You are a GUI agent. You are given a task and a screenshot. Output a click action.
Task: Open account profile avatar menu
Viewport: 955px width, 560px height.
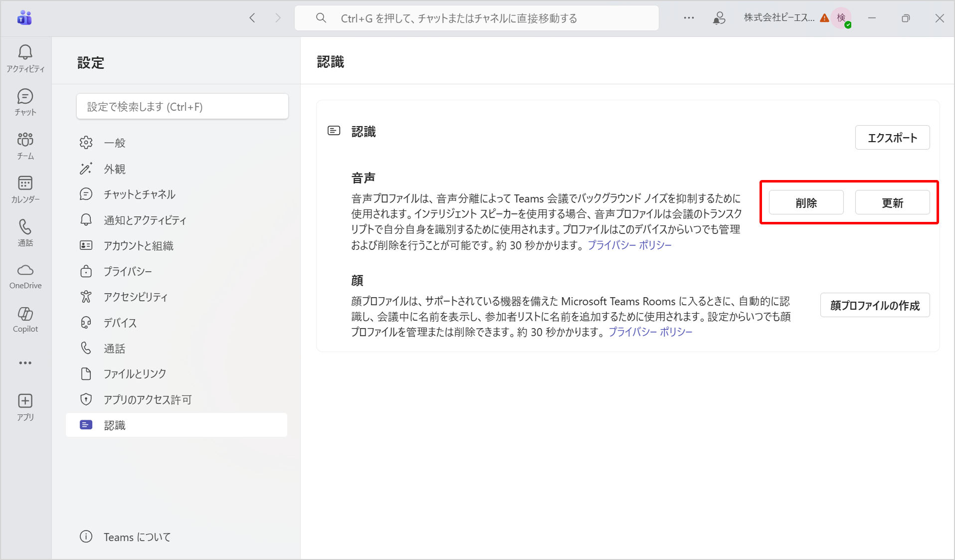842,18
